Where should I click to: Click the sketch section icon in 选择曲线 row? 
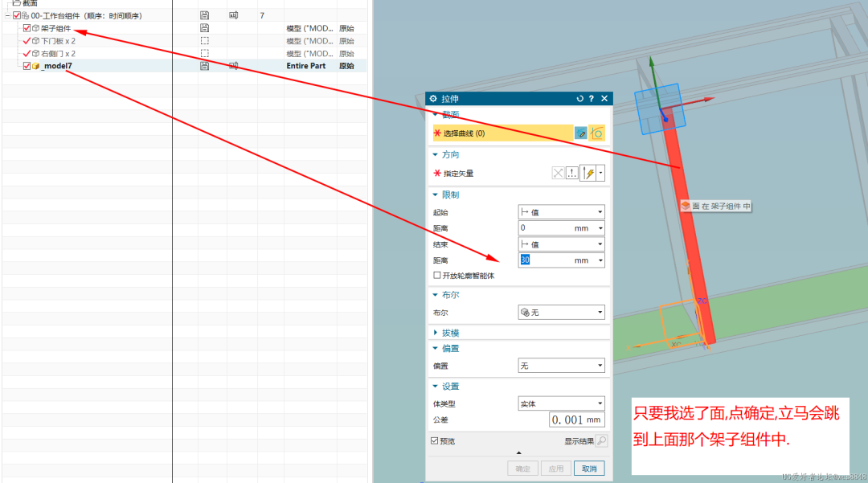[581, 133]
